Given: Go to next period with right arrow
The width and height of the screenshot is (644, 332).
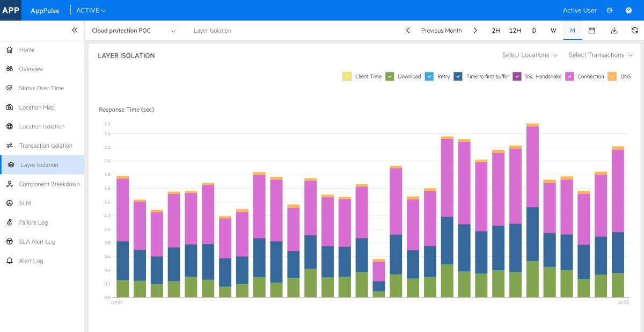Looking at the screenshot, I should coord(475,31).
